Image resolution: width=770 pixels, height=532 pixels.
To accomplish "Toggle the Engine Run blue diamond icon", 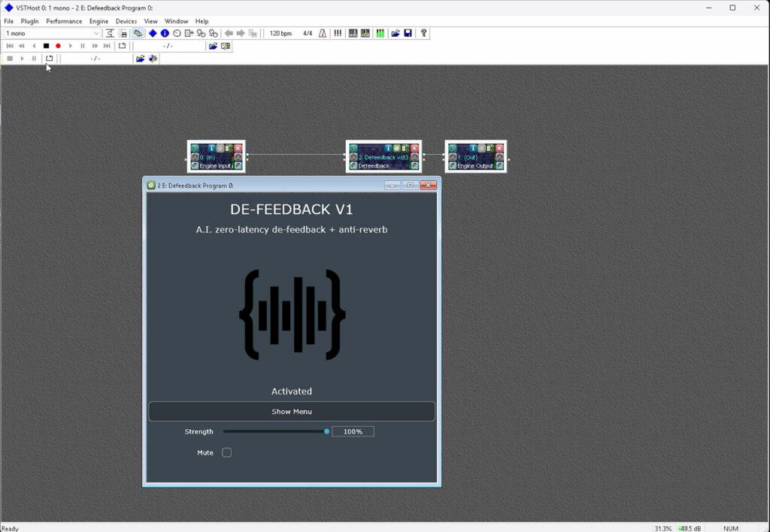I will (x=153, y=33).
